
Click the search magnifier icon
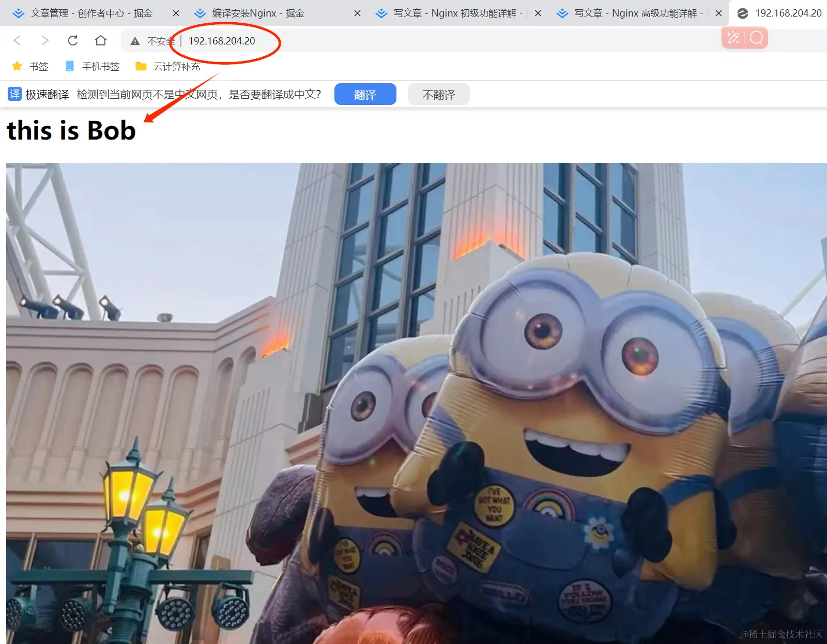coord(756,38)
